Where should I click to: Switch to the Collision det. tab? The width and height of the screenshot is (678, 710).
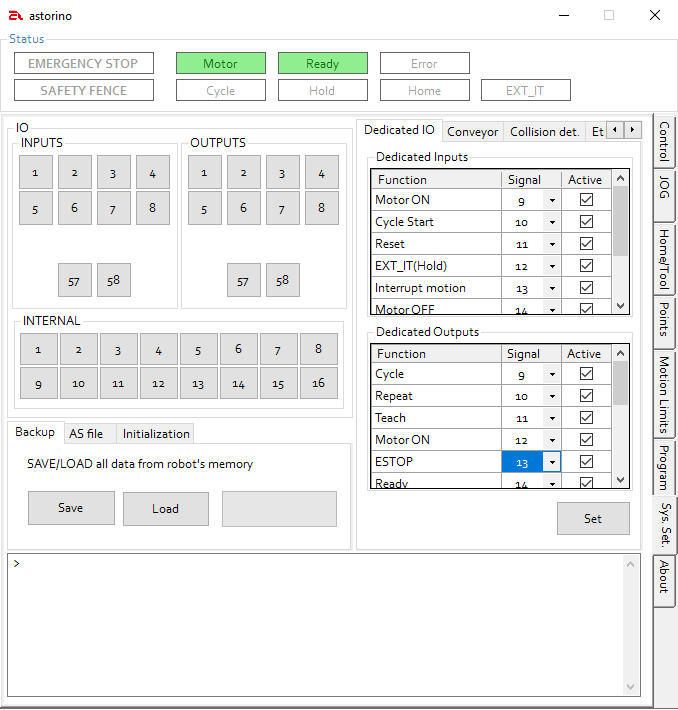(544, 132)
